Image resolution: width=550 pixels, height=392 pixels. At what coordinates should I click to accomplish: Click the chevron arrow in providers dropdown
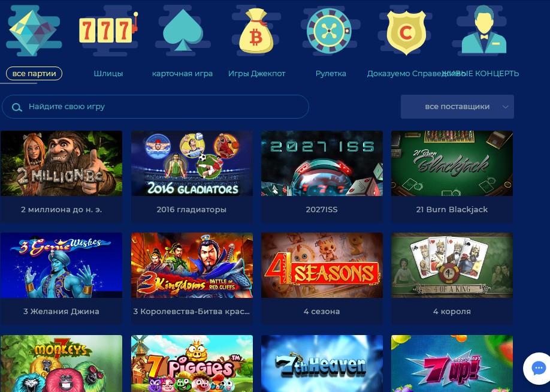pyautogui.click(x=505, y=107)
